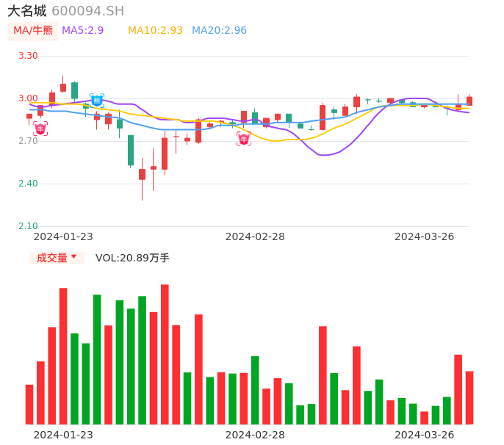Image resolution: width=504 pixels, height=445 pixels.
Task: Select the MA/牛熊 indicator button
Action: [33, 31]
